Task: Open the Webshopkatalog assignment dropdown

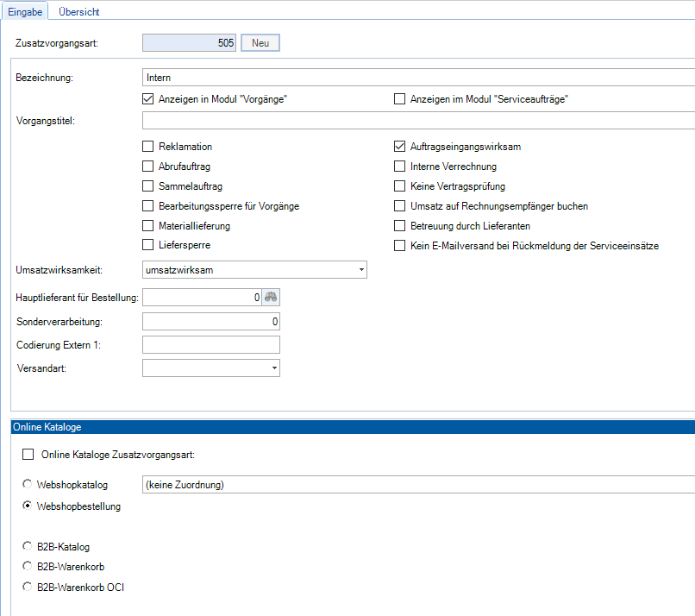Action: tap(418, 485)
